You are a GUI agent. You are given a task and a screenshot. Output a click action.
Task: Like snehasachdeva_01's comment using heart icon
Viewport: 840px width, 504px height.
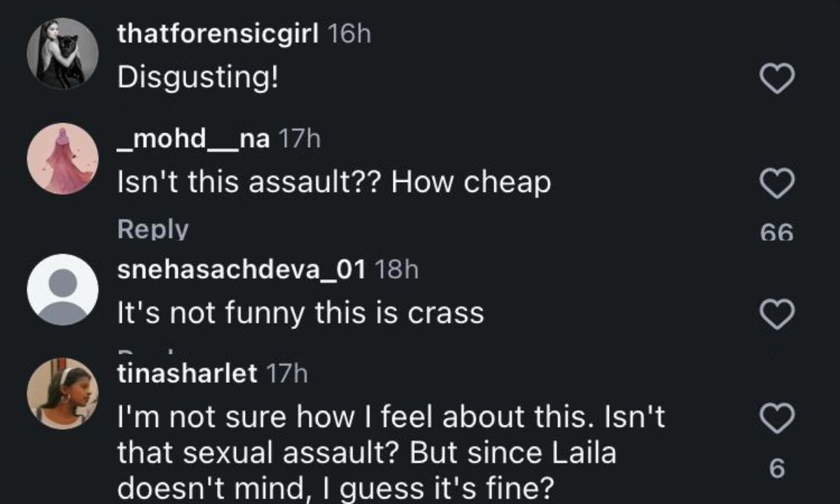[777, 314]
